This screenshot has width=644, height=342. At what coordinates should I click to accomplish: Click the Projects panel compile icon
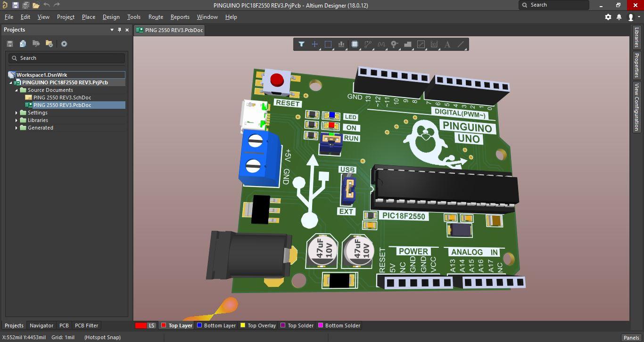click(x=23, y=44)
